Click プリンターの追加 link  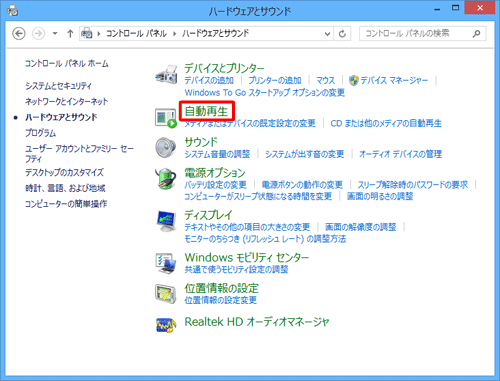[275, 80]
